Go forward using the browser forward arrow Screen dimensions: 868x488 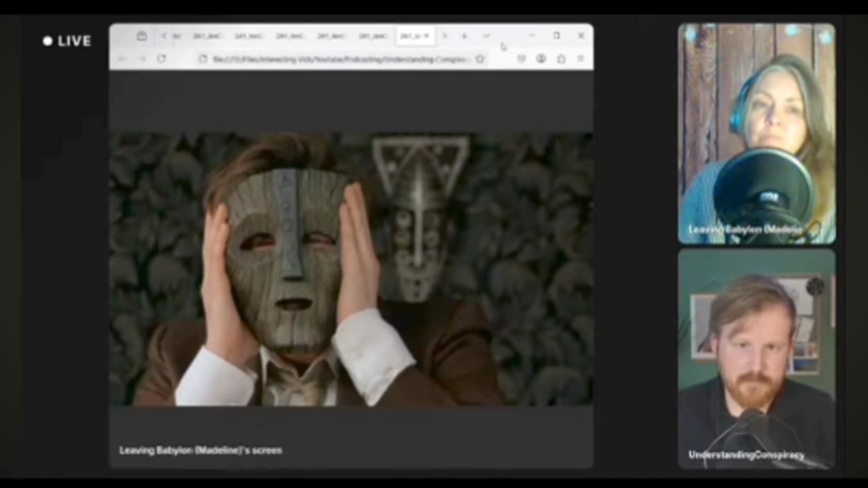click(142, 59)
